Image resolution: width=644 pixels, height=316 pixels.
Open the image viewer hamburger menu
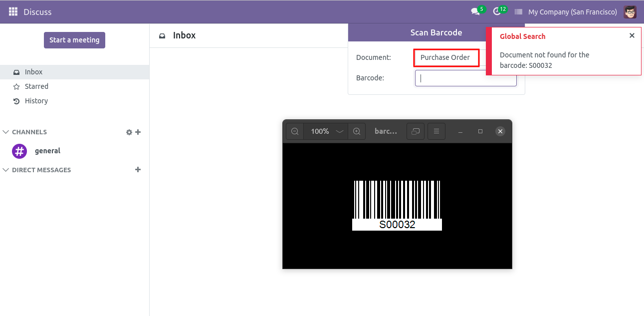(x=436, y=131)
